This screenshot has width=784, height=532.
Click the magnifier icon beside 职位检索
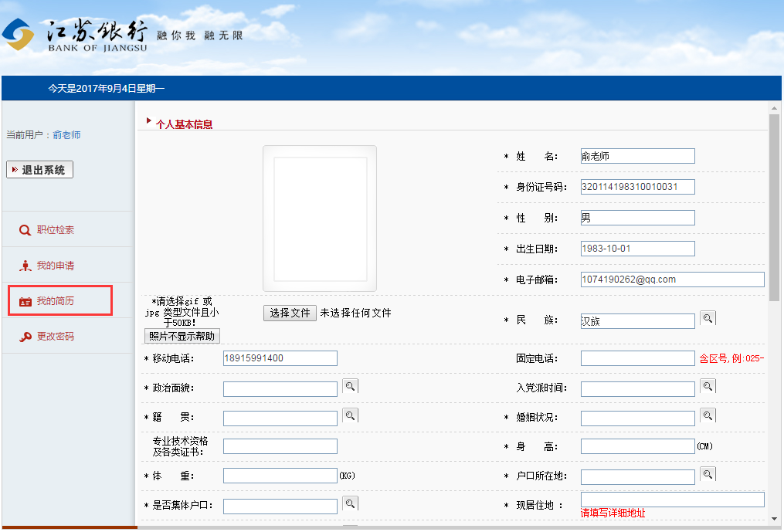tap(25, 230)
